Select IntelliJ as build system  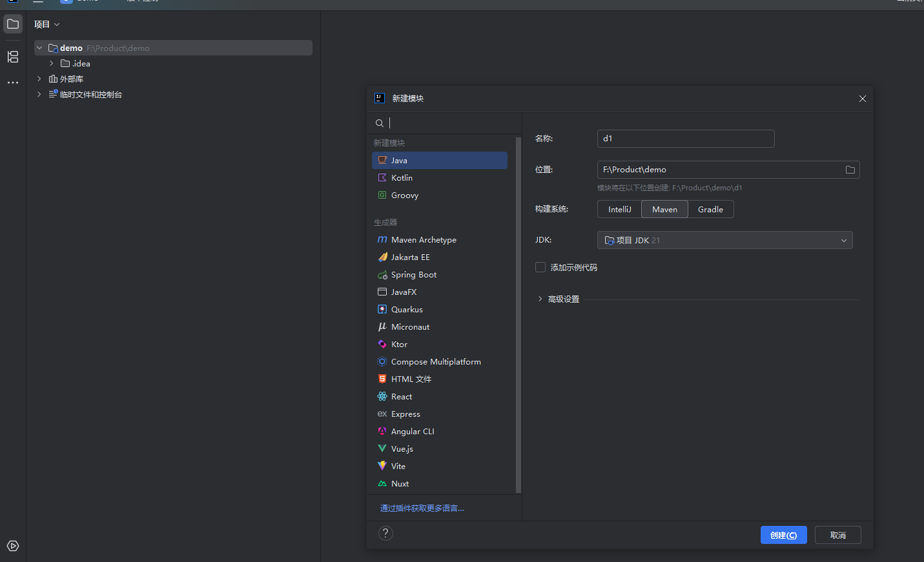[619, 210]
